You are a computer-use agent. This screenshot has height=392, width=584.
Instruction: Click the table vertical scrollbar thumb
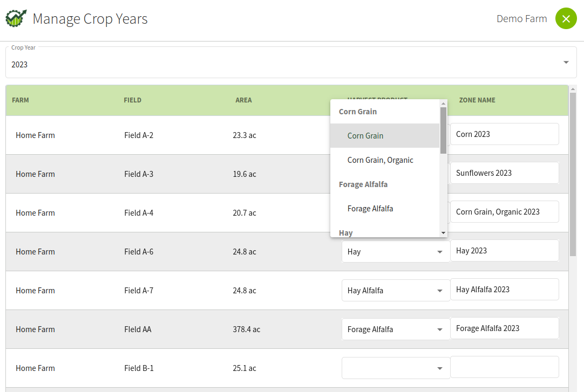tap(573, 174)
